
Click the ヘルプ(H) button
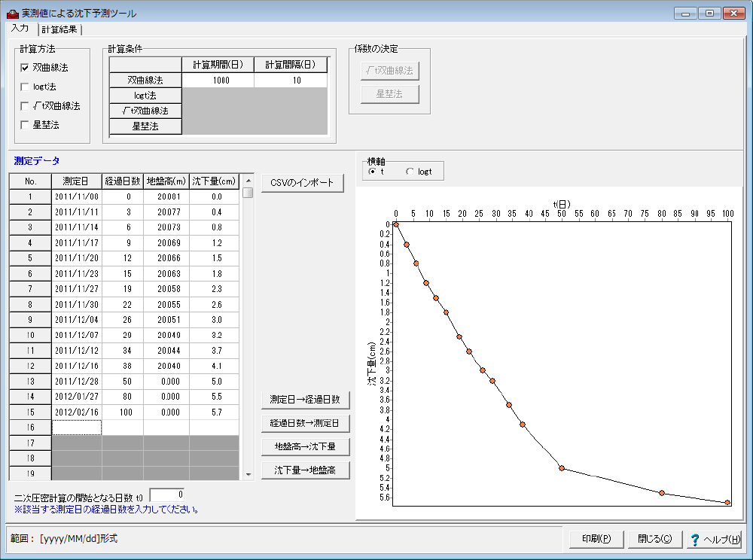(714, 540)
